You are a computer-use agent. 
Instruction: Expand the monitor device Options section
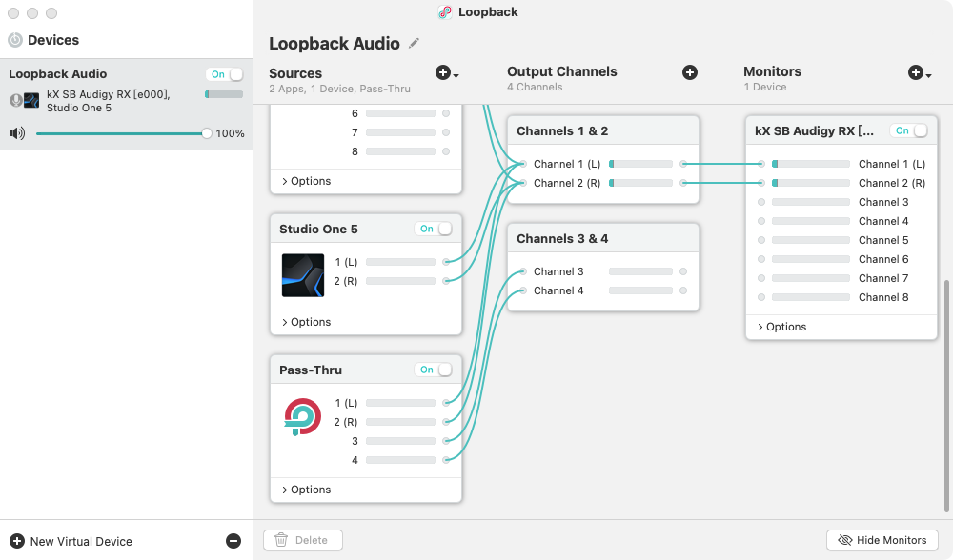781,327
